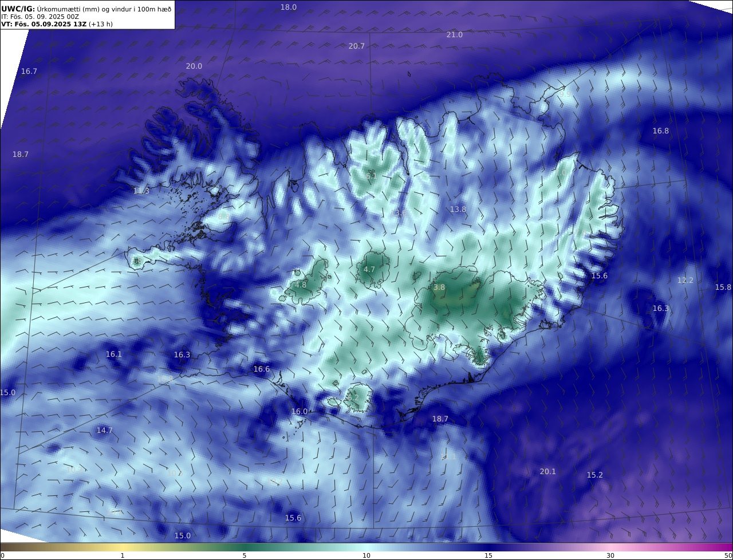Click the 20.0 map value
Image resolution: width=733 pixels, height=560 pixels.
[194, 66]
